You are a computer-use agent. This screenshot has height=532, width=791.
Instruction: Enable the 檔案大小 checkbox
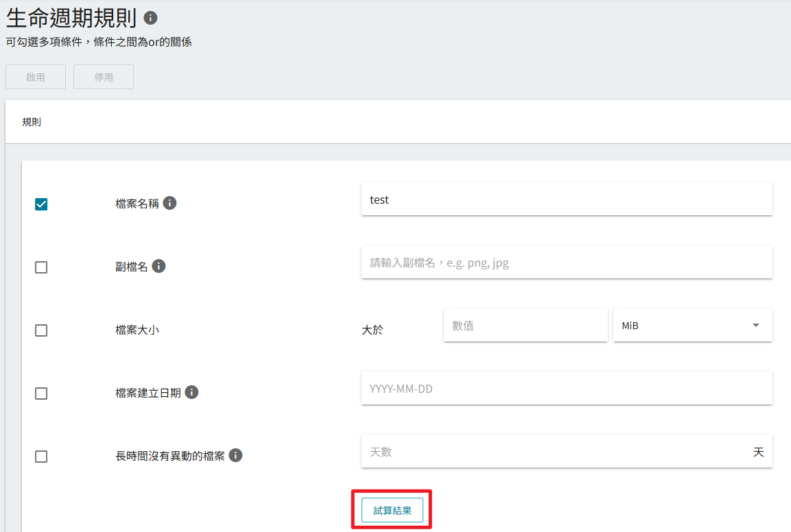41,330
